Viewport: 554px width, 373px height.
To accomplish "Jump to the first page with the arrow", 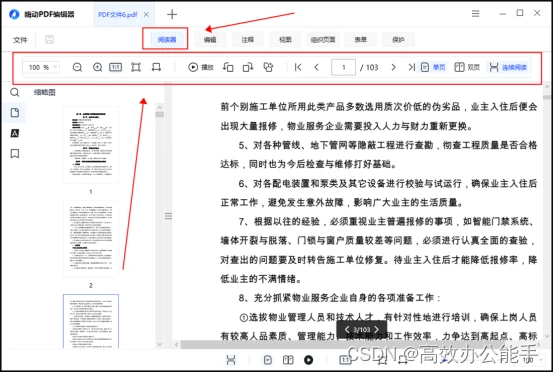I will coord(298,67).
